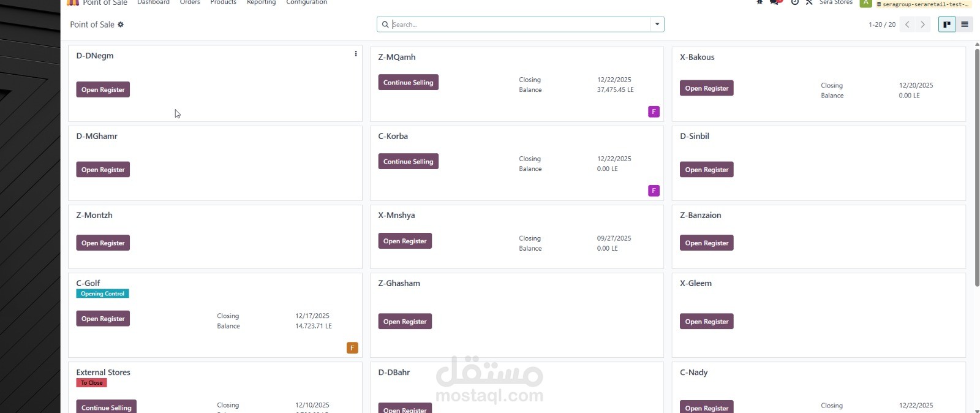Viewport: 980px width, 413px height.
Task: Open the Reporting menu
Action: pos(261,2)
